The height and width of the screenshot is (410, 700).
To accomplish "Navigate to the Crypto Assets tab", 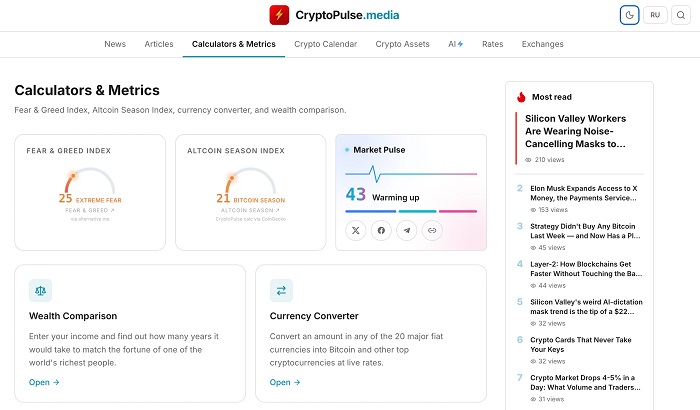I will coord(402,44).
